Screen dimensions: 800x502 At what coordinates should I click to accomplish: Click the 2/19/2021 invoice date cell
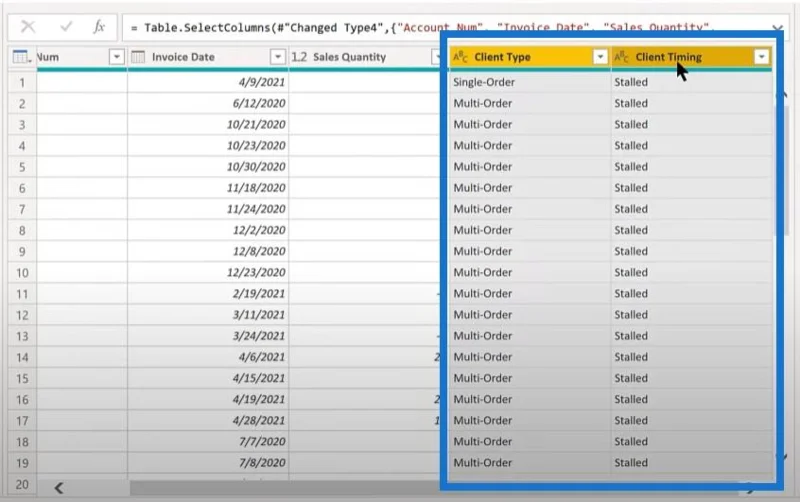point(208,294)
